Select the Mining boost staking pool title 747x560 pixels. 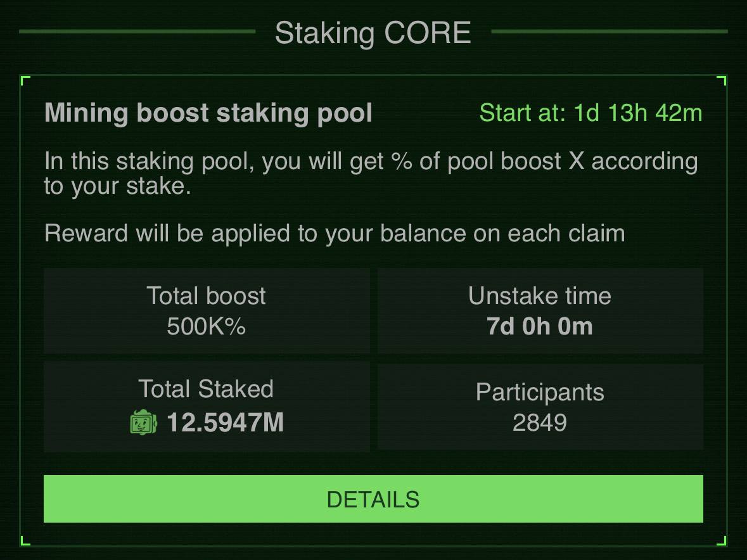(x=208, y=113)
